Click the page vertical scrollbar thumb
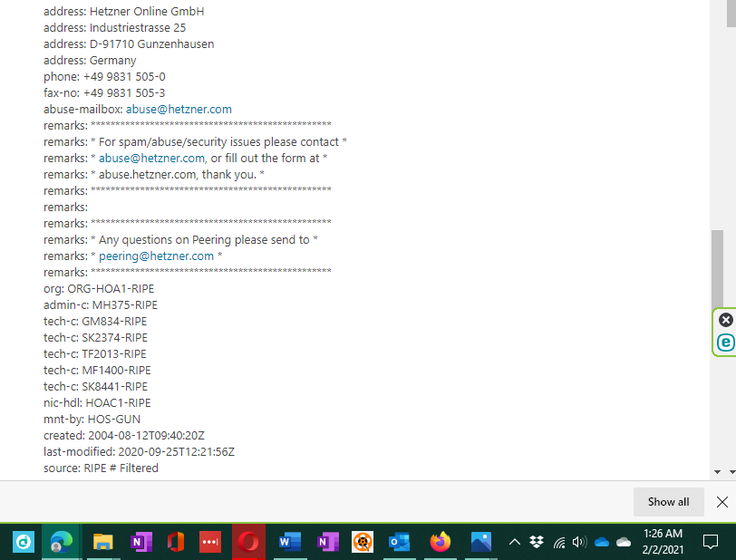 (718, 272)
